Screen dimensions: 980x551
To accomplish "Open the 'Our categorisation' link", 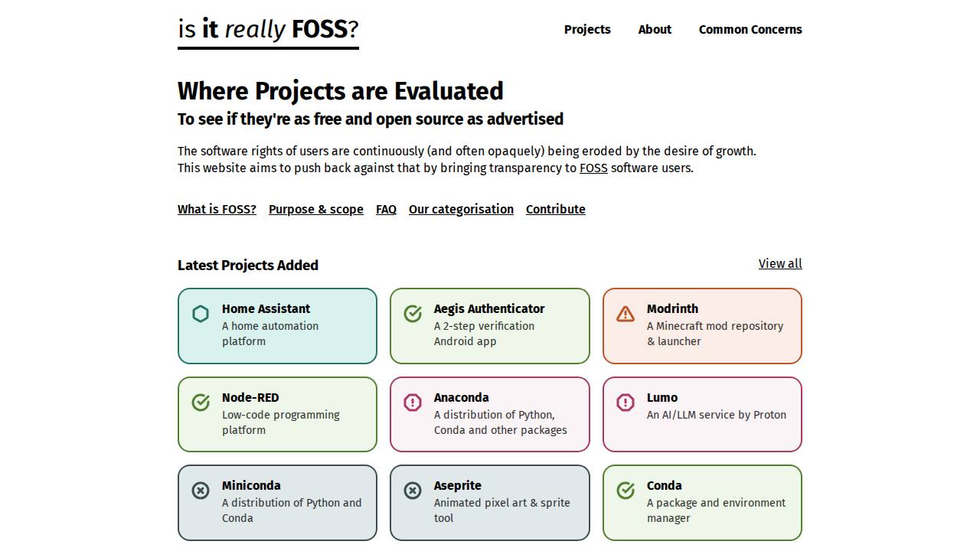I will point(461,210).
